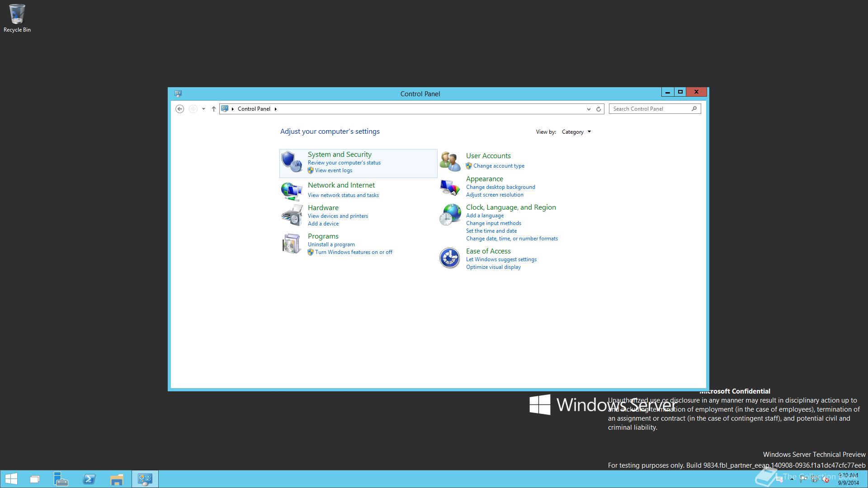Image resolution: width=868 pixels, height=488 pixels.
Task: Click in the Search Control Panel field
Action: click(650, 109)
